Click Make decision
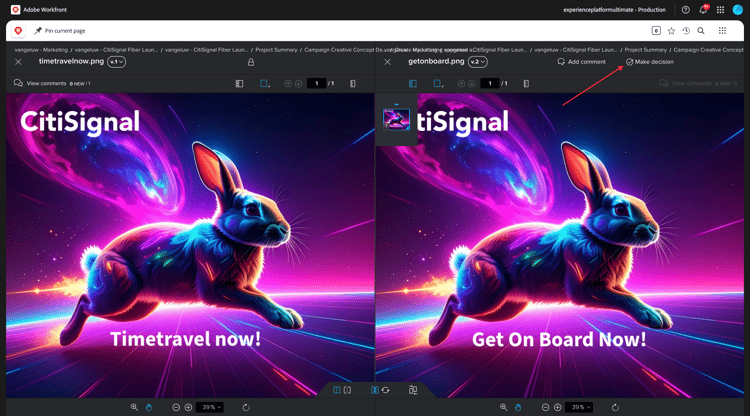 point(650,62)
